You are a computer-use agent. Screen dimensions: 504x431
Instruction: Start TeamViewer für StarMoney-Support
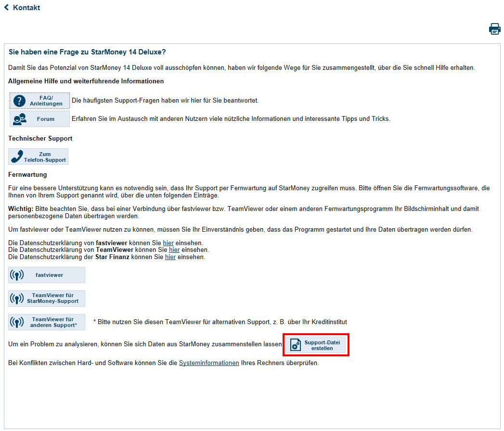pyautogui.click(x=47, y=299)
